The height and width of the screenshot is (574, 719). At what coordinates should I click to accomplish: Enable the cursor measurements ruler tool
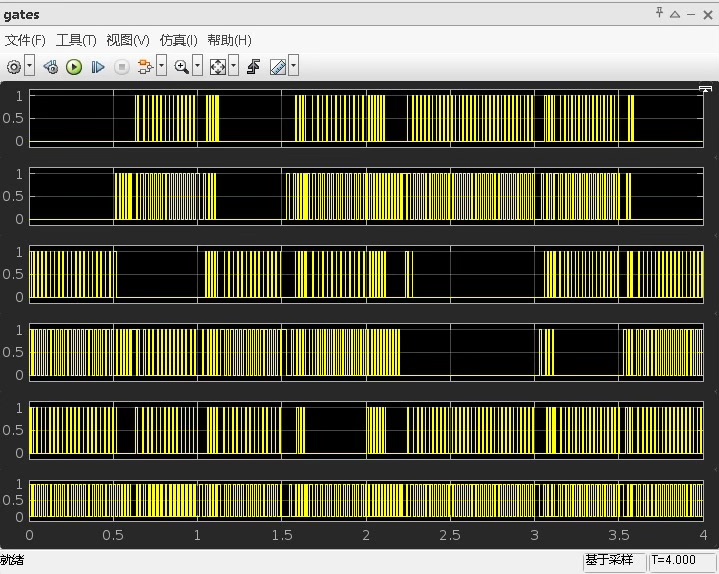[x=278, y=67]
